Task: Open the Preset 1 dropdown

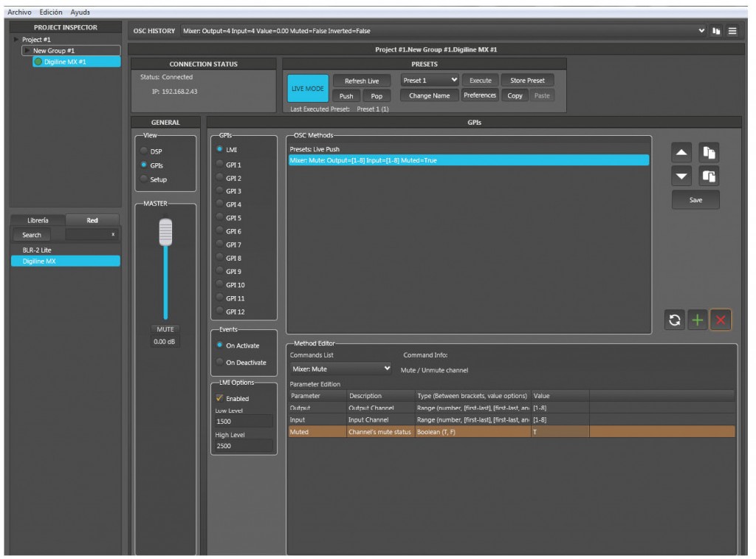Action: point(430,80)
